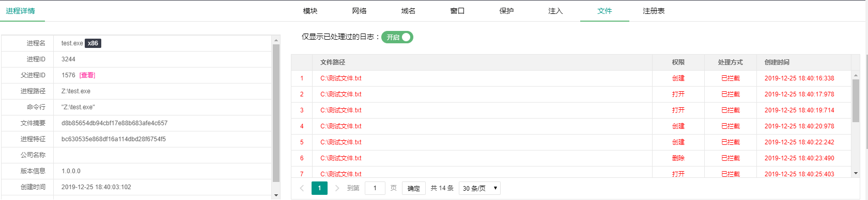The image size is (868, 200).
Task: Click the 处理方式 column header
Action: click(731, 62)
